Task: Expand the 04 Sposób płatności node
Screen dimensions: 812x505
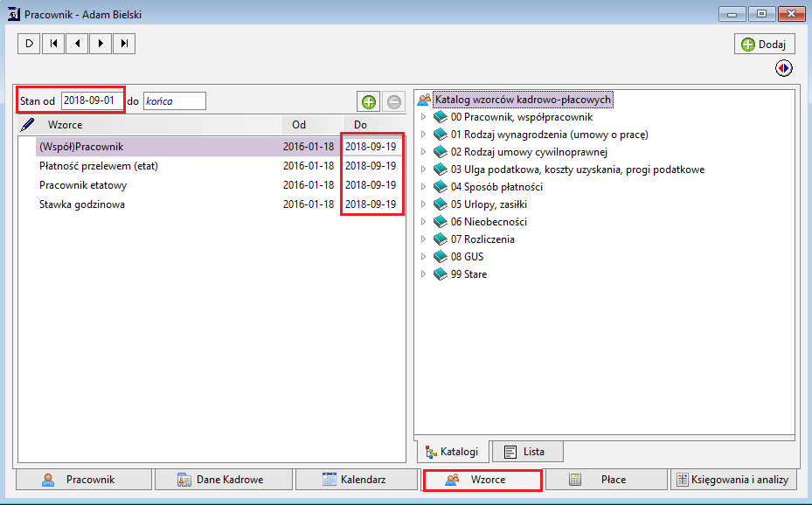Action: tap(423, 187)
